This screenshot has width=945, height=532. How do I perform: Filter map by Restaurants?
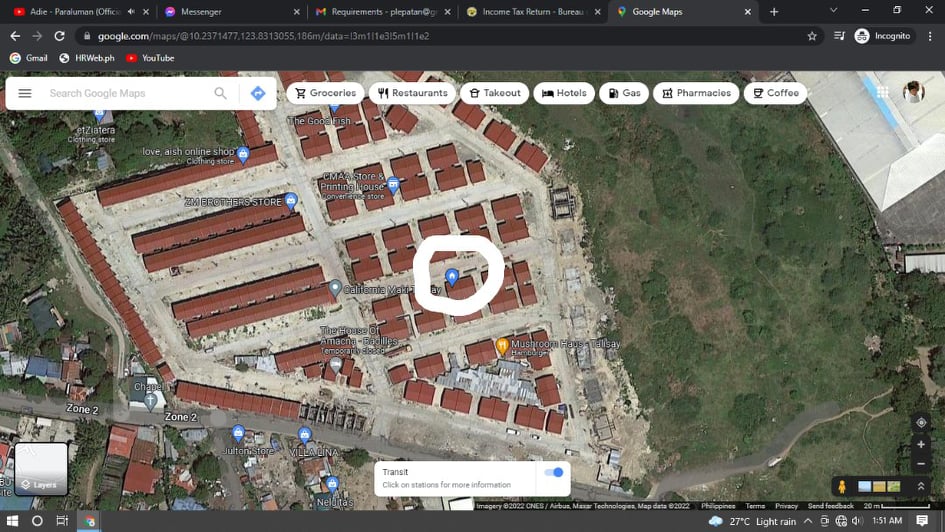412,93
